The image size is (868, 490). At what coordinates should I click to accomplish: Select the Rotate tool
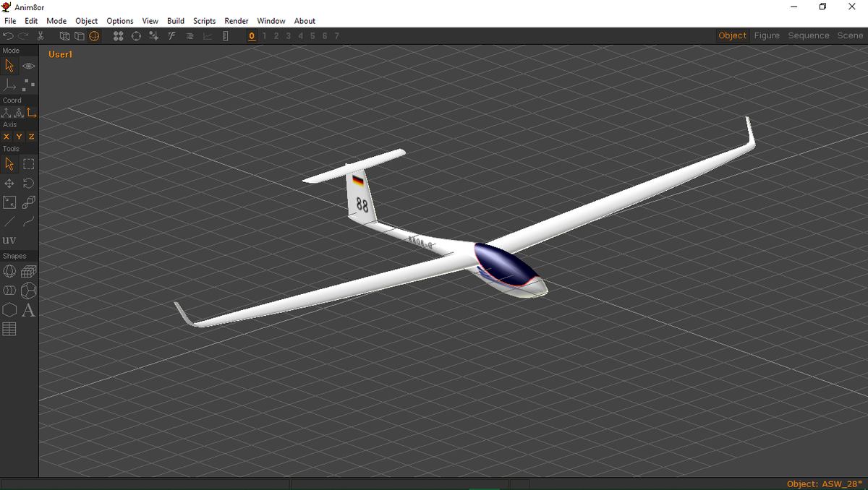[29, 184]
